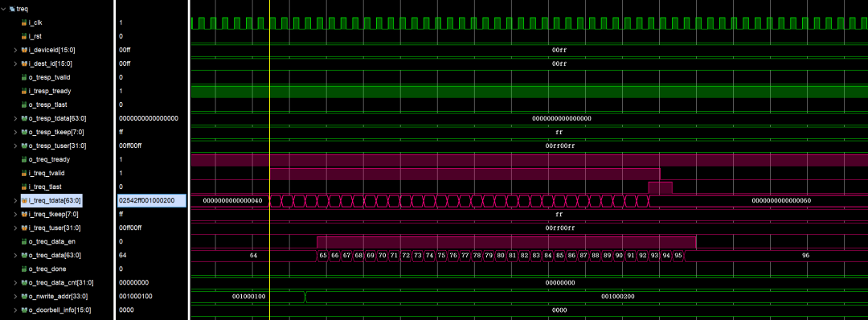Expand the o_doorbell_info[15:0] bus
The image size is (868, 320).
click(x=15, y=310)
